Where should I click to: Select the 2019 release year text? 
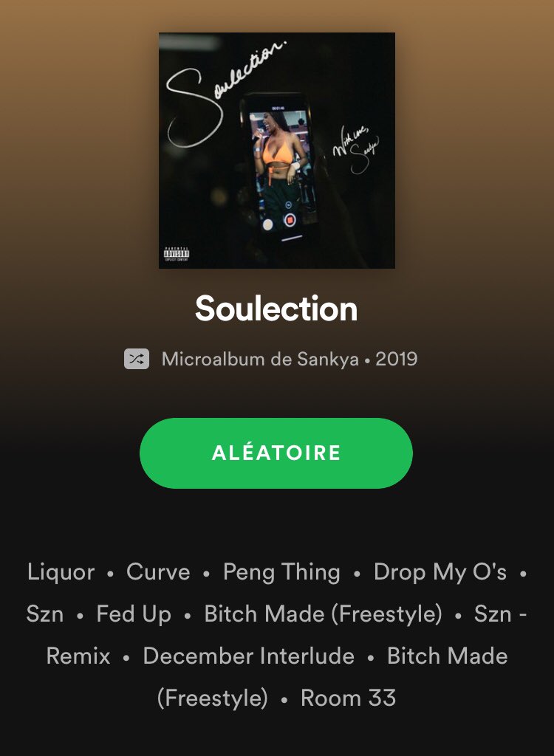(x=397, y=360)
